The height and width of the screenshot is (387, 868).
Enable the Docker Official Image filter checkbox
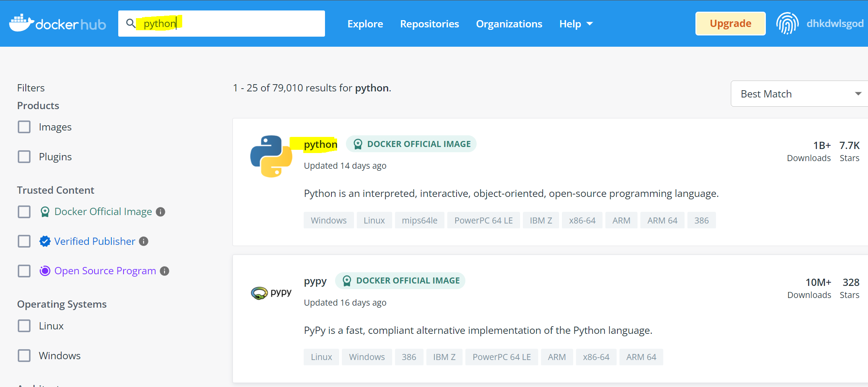tap(24, 212)
